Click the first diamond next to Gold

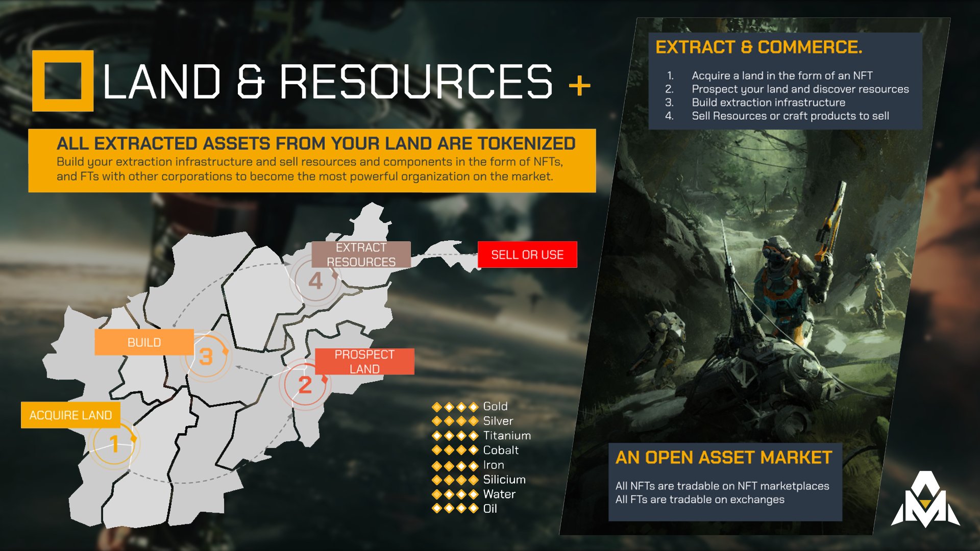point(437,407)
